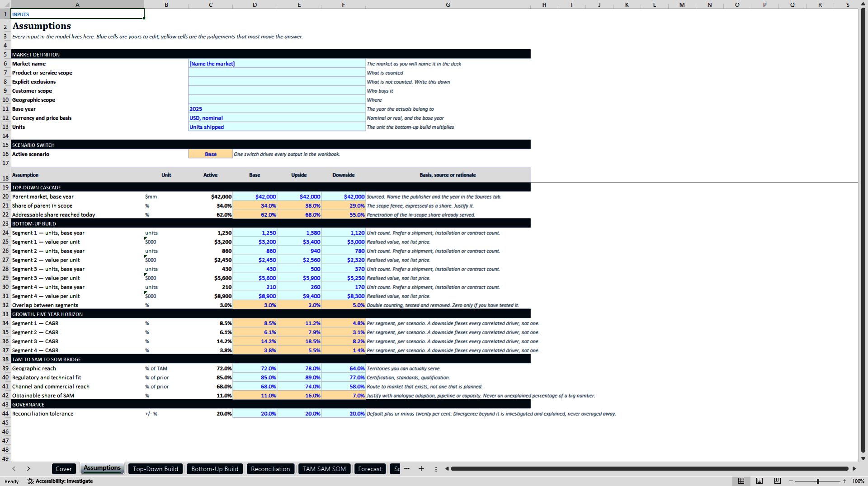Select cell A1 INPUTS
Viewport: 868px width, 486px height.
tap(77, 14)
